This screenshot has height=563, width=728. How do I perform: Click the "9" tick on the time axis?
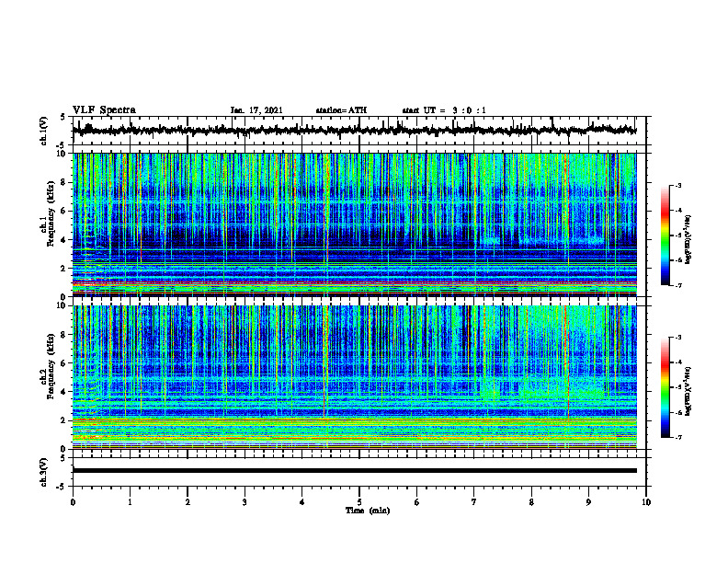[x=588, y=502]
